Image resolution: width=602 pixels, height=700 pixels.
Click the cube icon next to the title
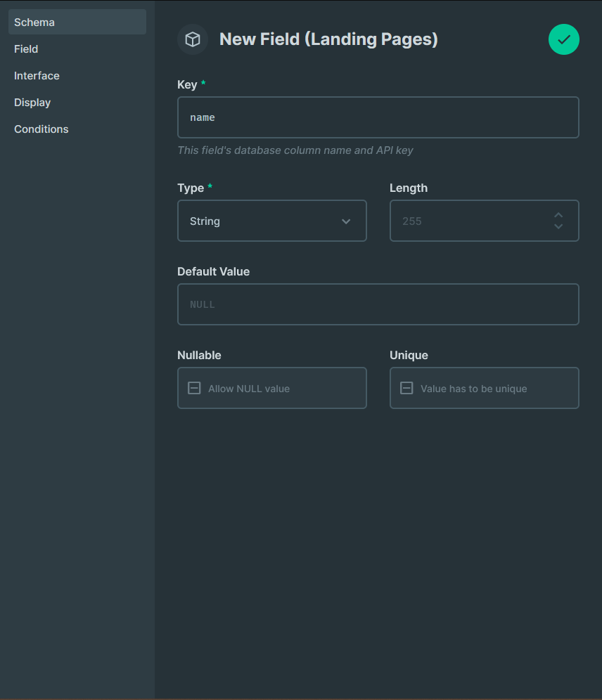[192, 39]
